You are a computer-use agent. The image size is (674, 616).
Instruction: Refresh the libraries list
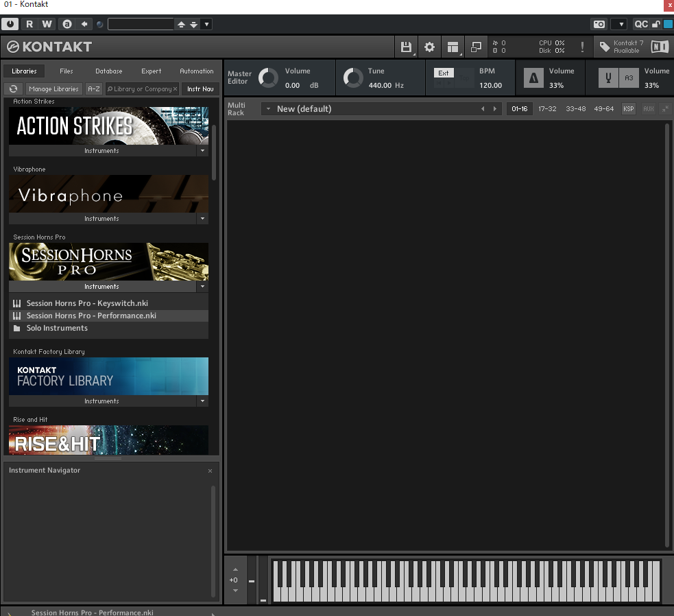(x=12, y=88)
